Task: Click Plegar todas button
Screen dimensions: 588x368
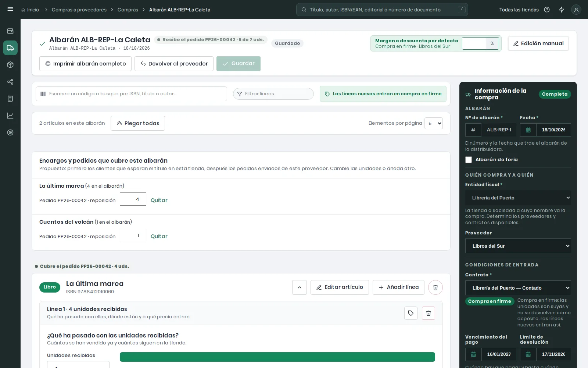Action: click(138, 123)
